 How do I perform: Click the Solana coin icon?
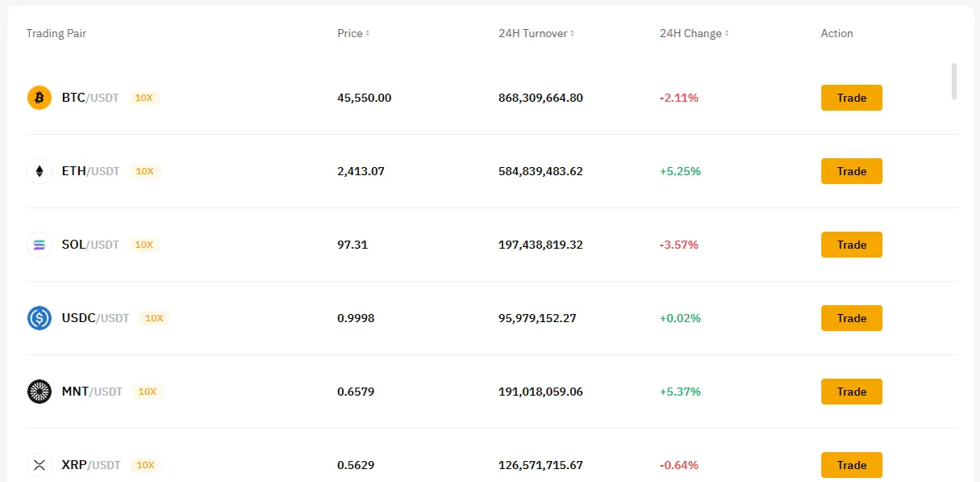click(40, 245)
